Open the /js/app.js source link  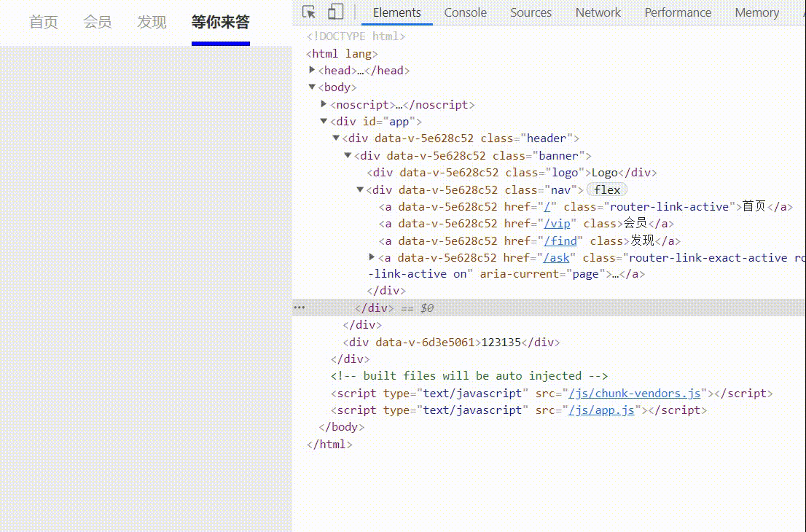[601, 410]
